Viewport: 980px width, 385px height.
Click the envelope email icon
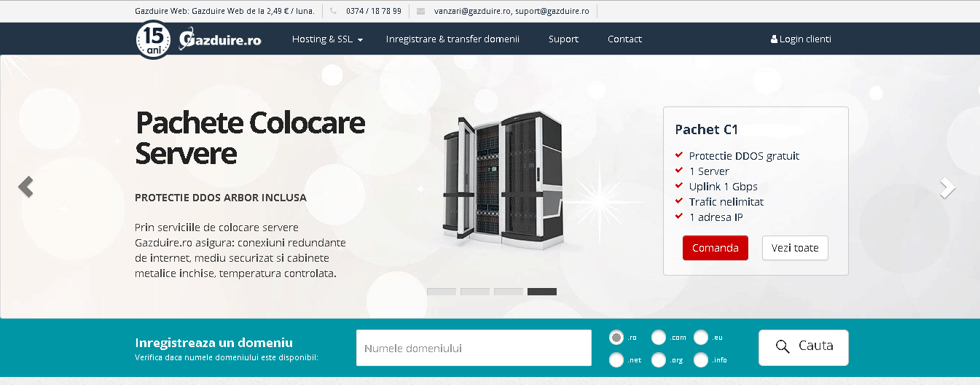[420, 11]
